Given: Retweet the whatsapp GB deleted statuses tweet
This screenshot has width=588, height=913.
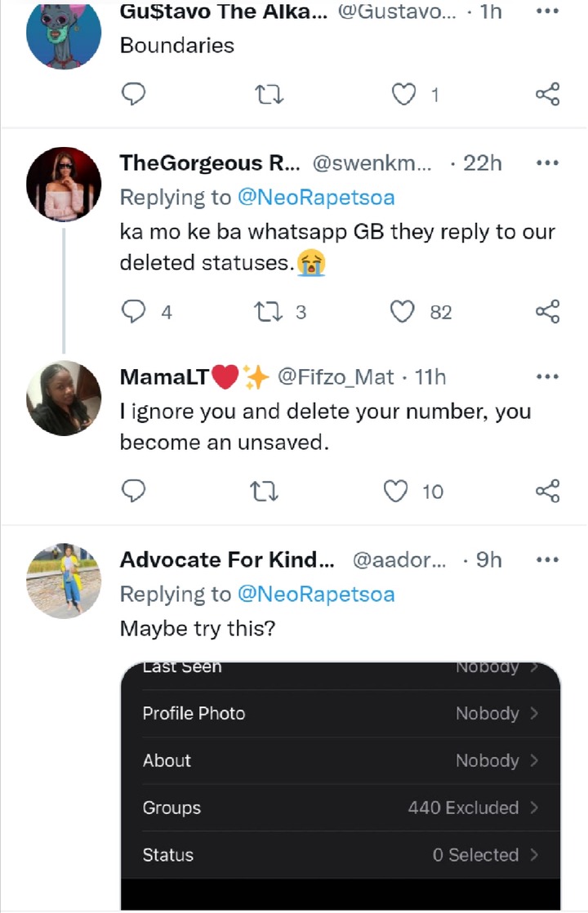Looking at the screenshot, I should [x=269, y=311].
